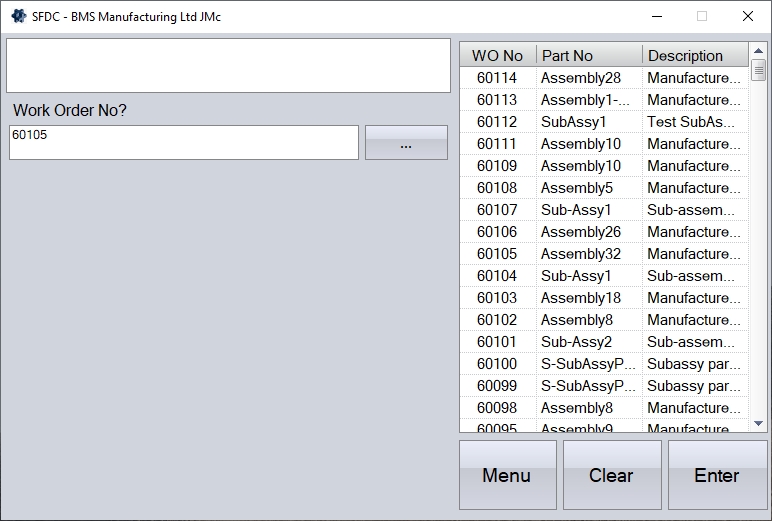This screenshot has width=772, height=521.
Task: Click the large message text box at top
Action: click(x=229, y=66)
